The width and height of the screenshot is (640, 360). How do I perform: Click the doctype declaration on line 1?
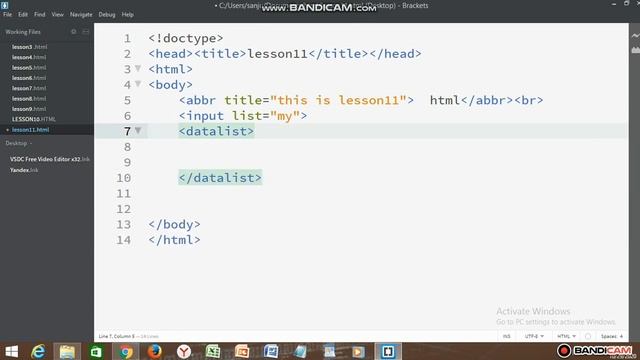point(186,38)
